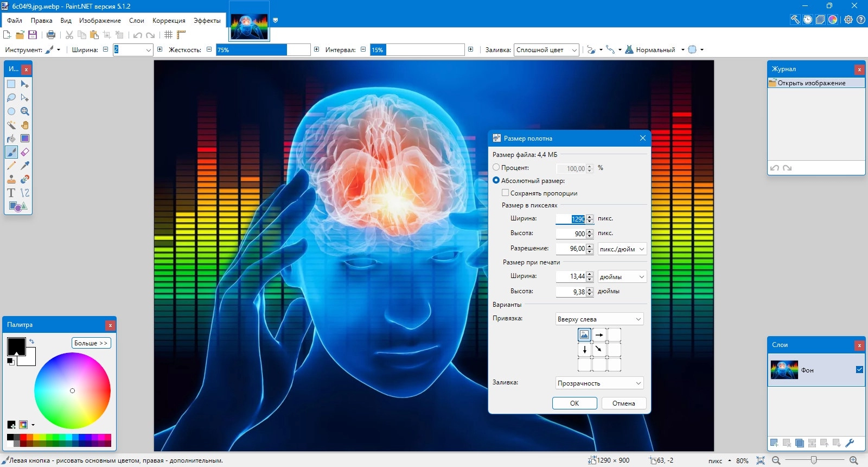
Task: Select the Eraser tool
Action: [x=25, y=152]
